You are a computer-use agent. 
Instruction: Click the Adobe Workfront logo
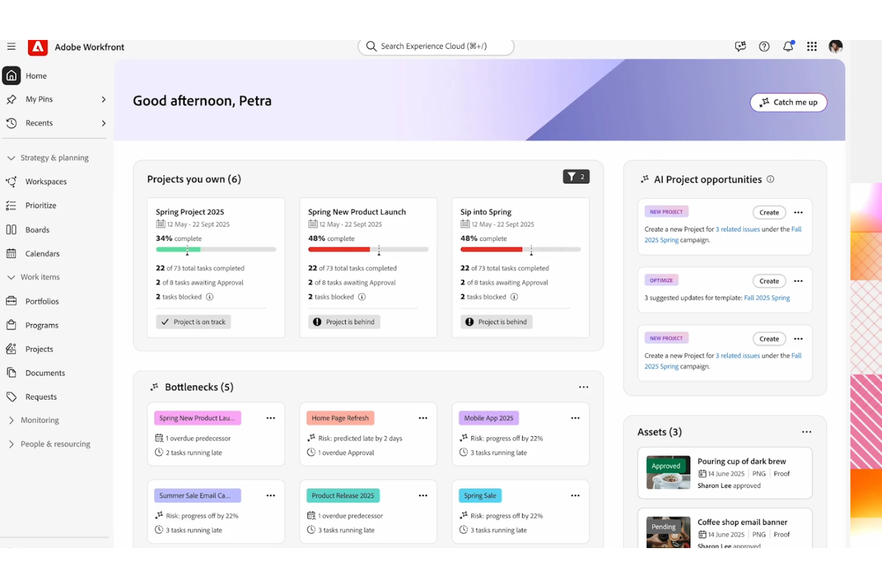click(x=38, y=47)
